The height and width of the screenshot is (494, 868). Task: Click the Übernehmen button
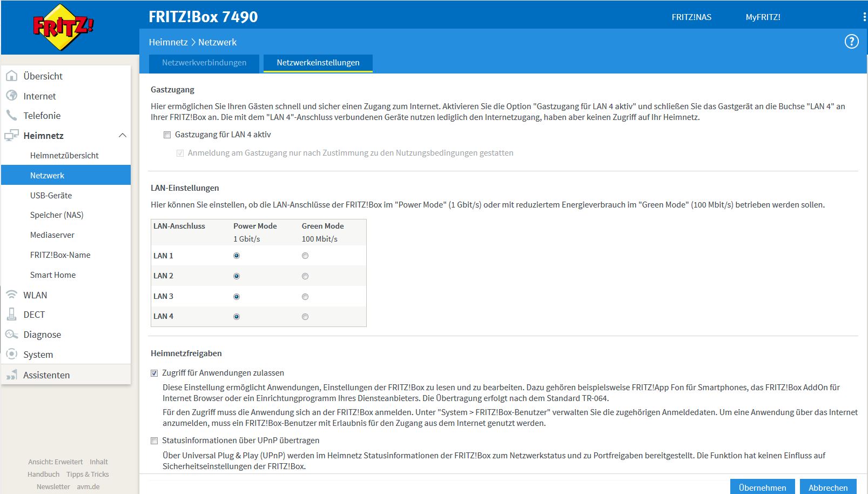click(762, 487)
